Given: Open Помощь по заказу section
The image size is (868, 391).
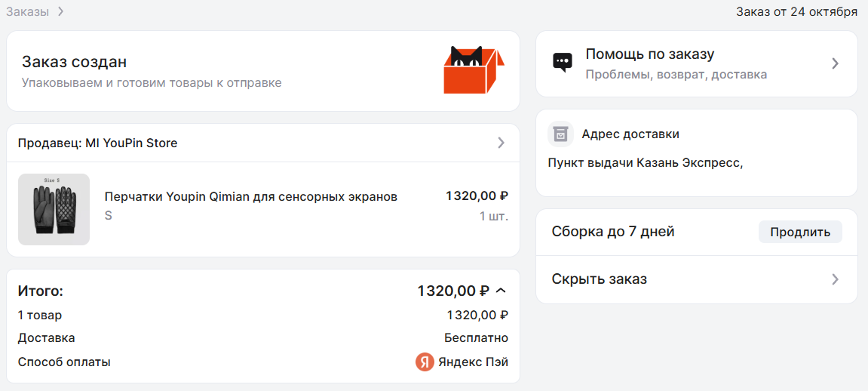Looking at the screenshot, I should (x=649, y=54).
